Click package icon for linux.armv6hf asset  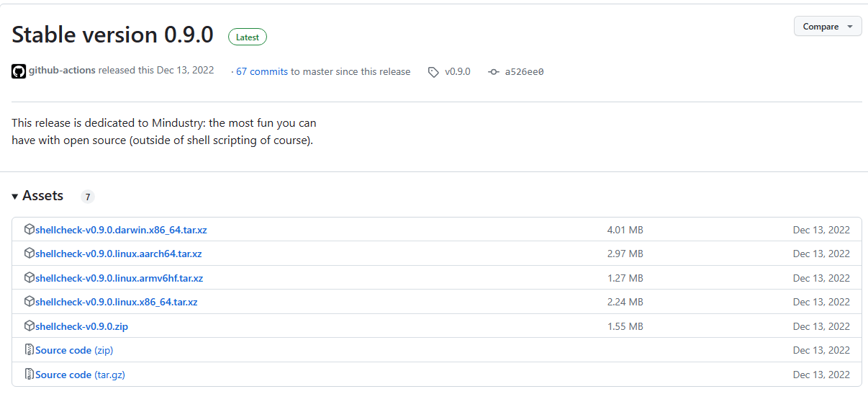[x=30, y=278]
